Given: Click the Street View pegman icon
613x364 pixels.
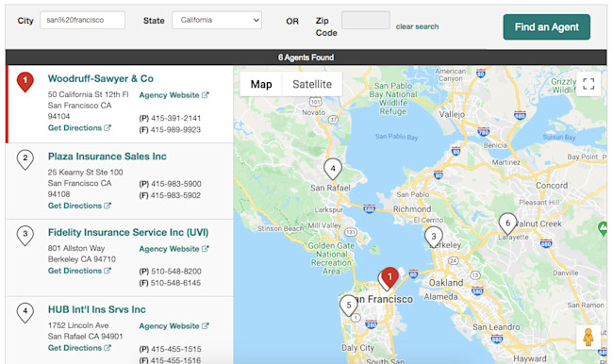Looking at the screenshot, I should [x=588, y=338].
